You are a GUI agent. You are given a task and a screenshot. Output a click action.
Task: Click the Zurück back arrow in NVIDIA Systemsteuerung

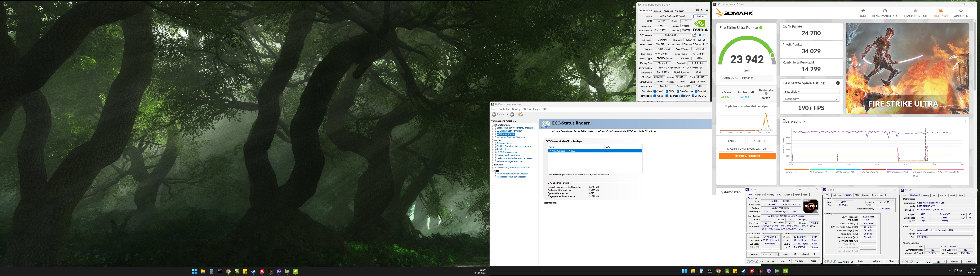tap(494, 114)
